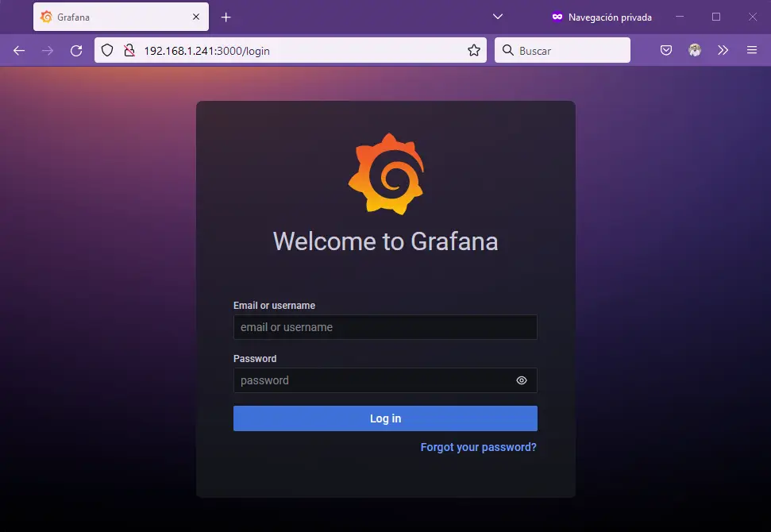Screen dimensions: 771x532
Task: Reload the current page
Action: click(x=76, y=50)
